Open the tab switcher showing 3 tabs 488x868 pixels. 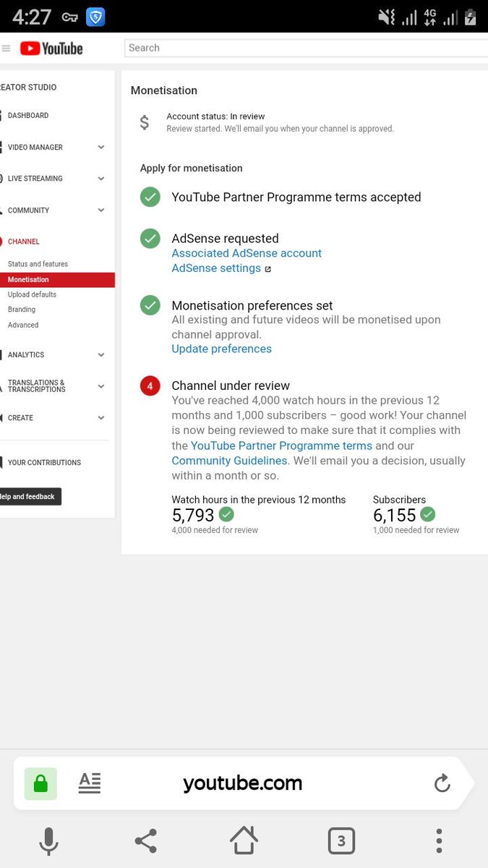click(x=341, y=841)
